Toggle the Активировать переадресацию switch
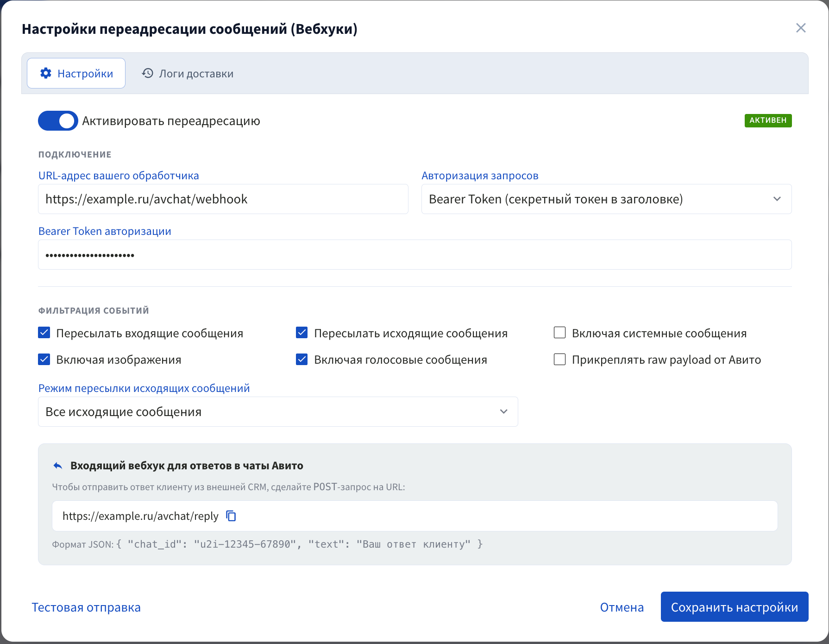Screen dimensions: 829x644 point(58,121)
